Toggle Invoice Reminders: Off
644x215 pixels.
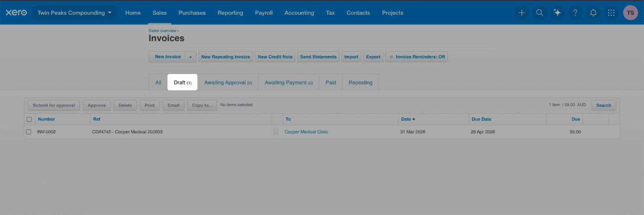pyautogui.click(x=416, y=57)
